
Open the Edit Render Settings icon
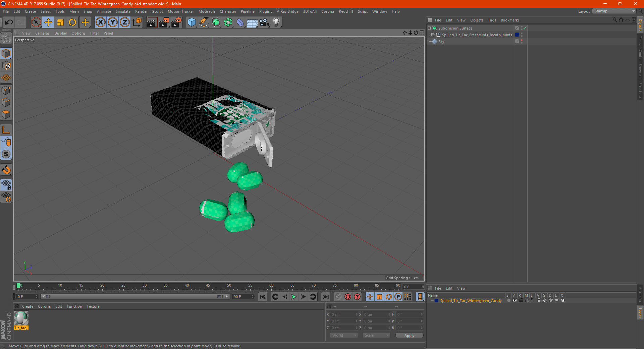tap(176, 22)
